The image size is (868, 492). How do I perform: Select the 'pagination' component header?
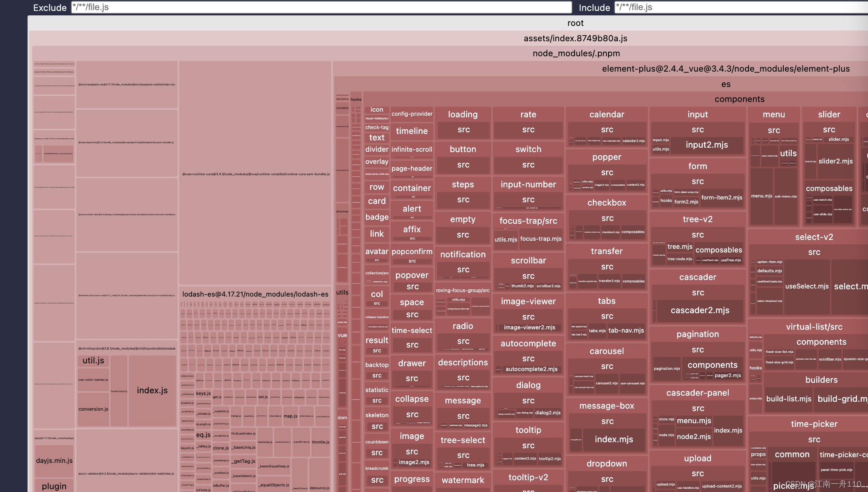[698, 334]
